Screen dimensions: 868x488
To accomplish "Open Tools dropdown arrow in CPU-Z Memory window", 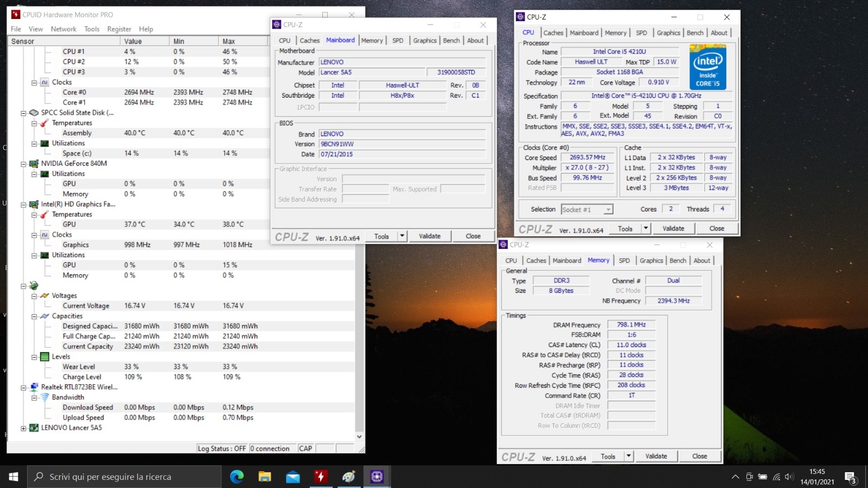I will tap(629, 456).
